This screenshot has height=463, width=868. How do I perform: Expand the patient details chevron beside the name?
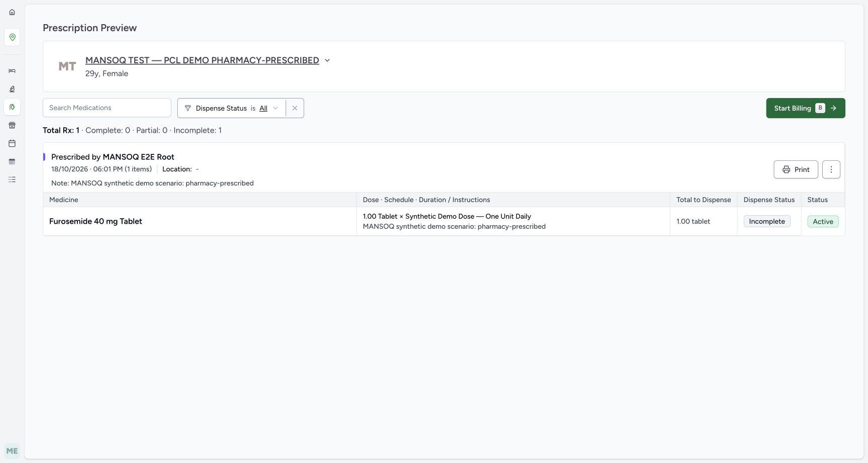(x=327, y=60)
